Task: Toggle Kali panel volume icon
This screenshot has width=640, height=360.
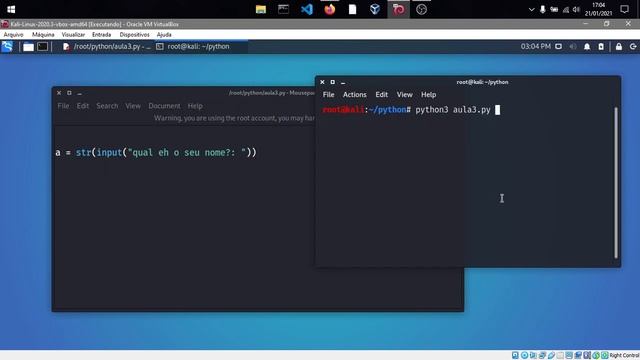Action: point(573,47)
